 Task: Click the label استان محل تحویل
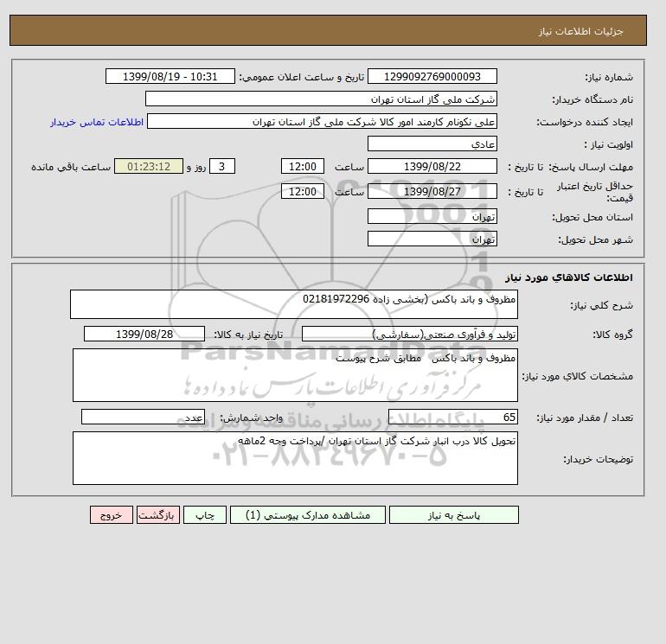click(x=592, y=217)
